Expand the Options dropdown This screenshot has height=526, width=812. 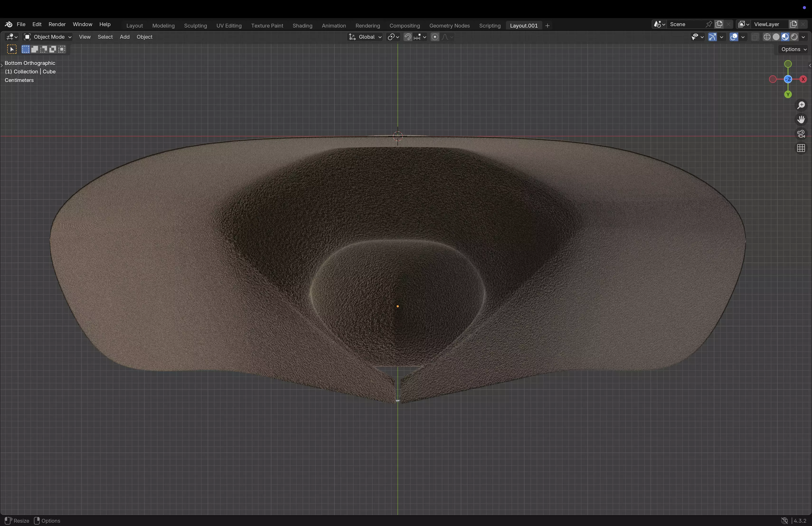[793, 49]
